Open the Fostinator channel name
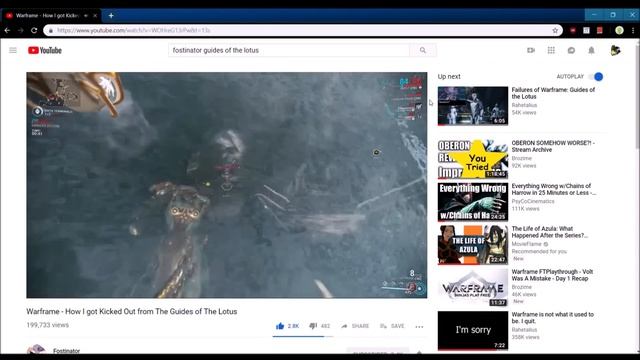Image resolution: width=640 pixels, height=360 pixels. (67, 351)
